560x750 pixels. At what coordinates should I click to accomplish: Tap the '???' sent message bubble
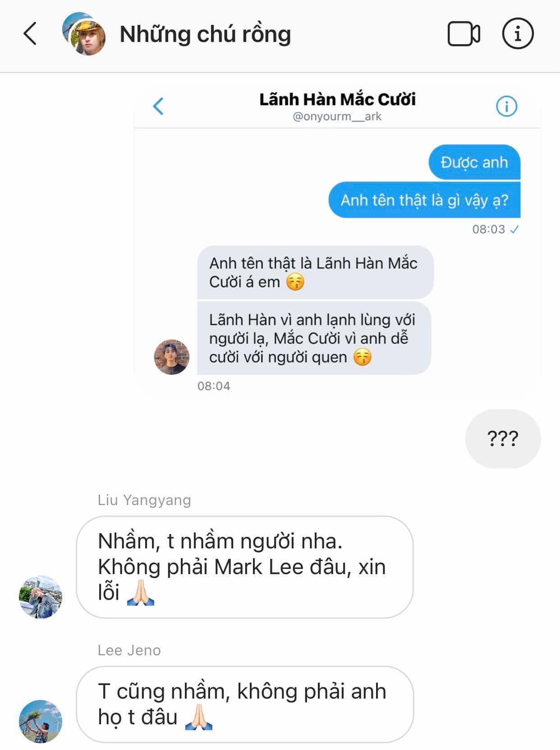503,439
